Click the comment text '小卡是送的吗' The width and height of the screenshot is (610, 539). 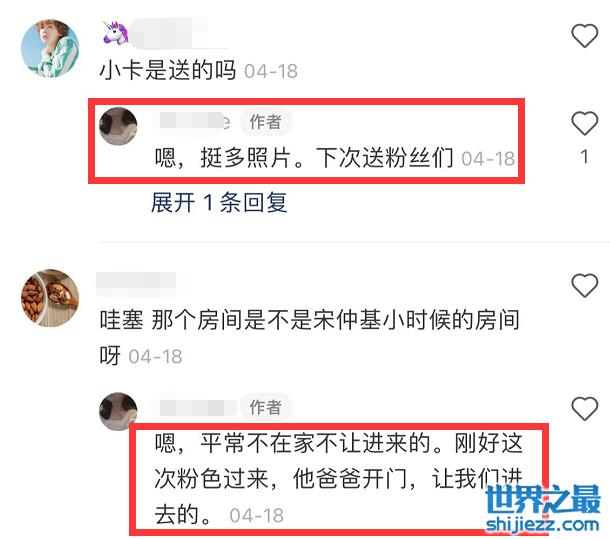(x=168, y=70)
